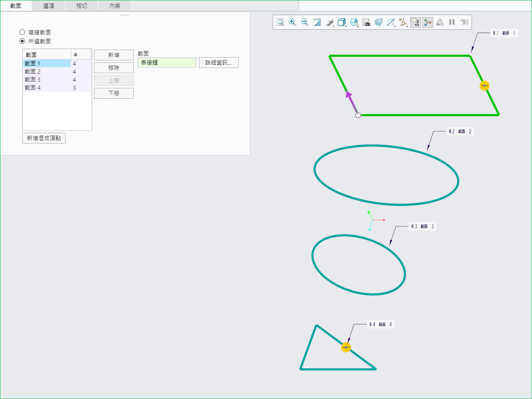Click the 詳細資訊... button
Screen dimensions: 532x399
click(218, 63)
